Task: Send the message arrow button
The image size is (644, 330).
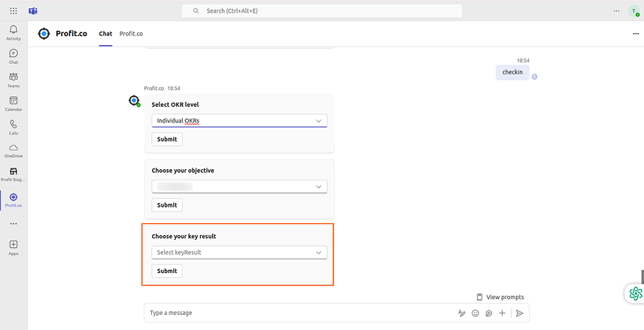Action: (x=520, y=313)
